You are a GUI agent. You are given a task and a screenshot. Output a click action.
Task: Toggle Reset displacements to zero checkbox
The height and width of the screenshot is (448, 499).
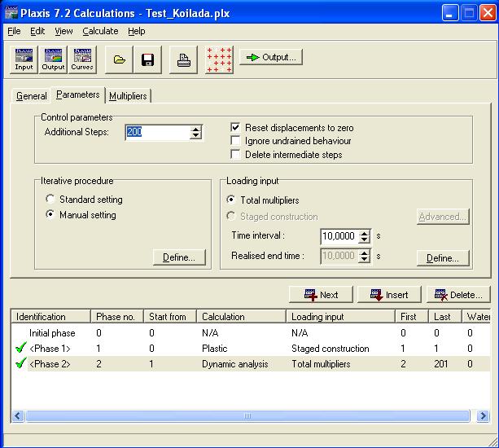click(x=235, y=128)
